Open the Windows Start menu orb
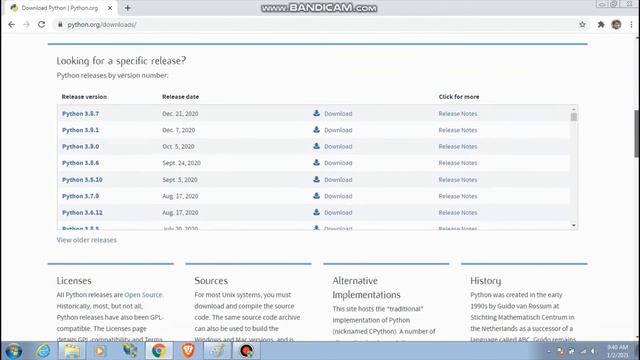This screenshot has width=640, height=360. tap(14, 351)
